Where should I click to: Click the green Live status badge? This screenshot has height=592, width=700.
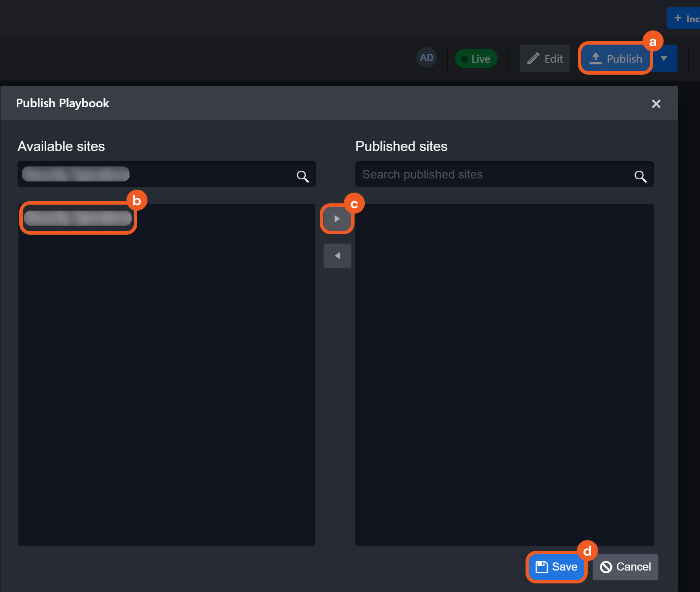point(476,58)
